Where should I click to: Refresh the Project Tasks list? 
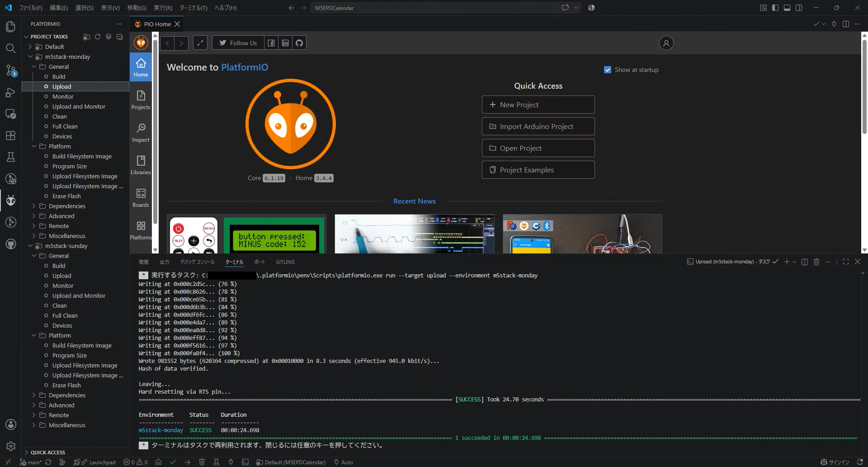click(98, 37)
